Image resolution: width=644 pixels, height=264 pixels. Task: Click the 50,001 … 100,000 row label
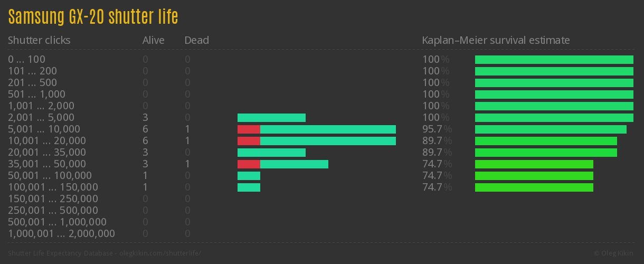coord(50,176)
